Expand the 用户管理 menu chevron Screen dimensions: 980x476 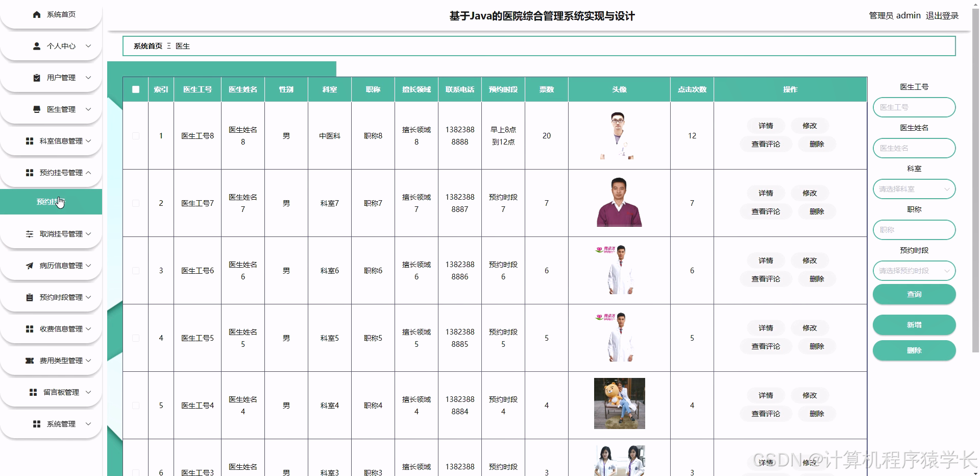(x=88, y=78)
